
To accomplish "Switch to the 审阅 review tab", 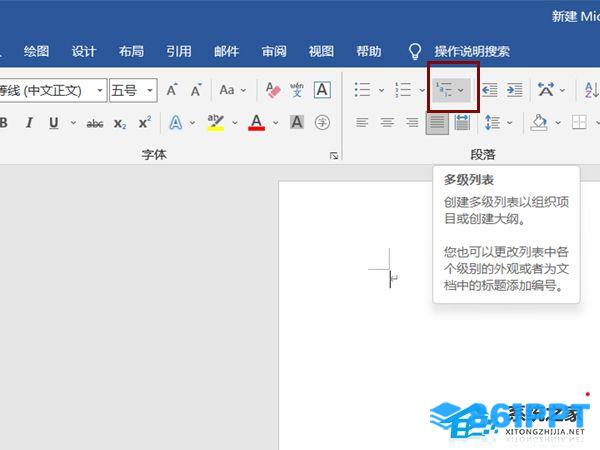I will click(x=274, y=51).
